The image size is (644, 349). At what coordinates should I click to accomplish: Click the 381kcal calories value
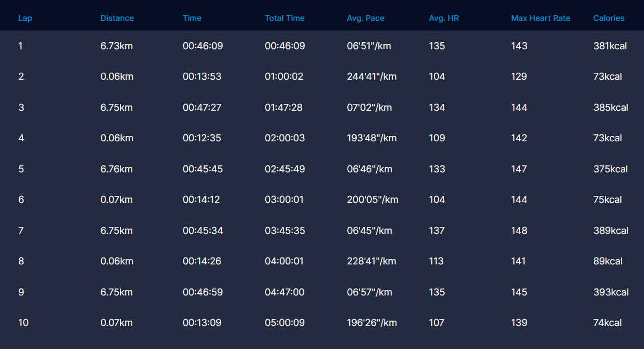click(610, 46)
